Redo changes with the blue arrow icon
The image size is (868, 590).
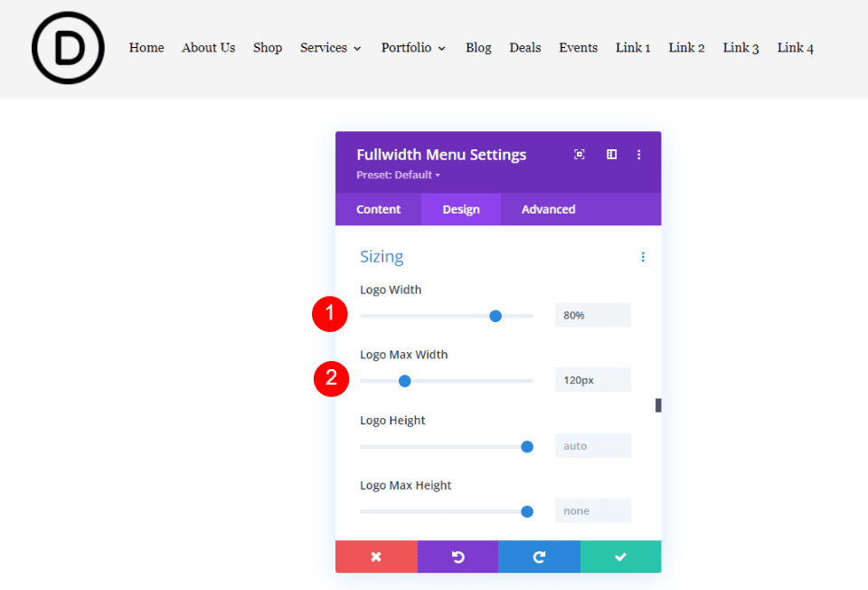click(539, 557)
